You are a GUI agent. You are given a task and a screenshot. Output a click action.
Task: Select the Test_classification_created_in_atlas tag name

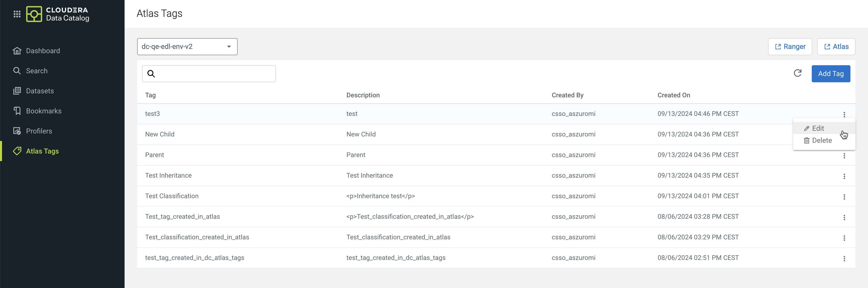[x=197, y=237]
